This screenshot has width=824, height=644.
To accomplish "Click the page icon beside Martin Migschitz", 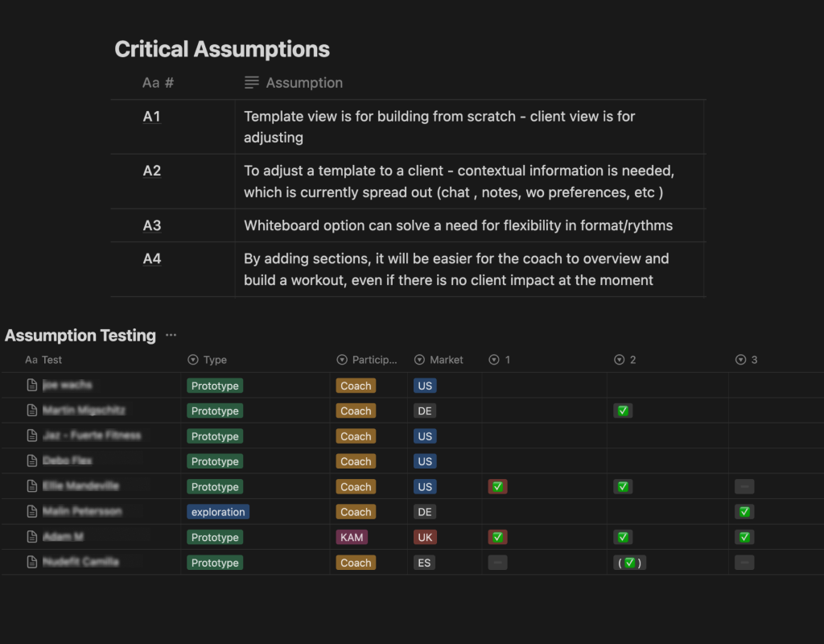I will point(32,410).
